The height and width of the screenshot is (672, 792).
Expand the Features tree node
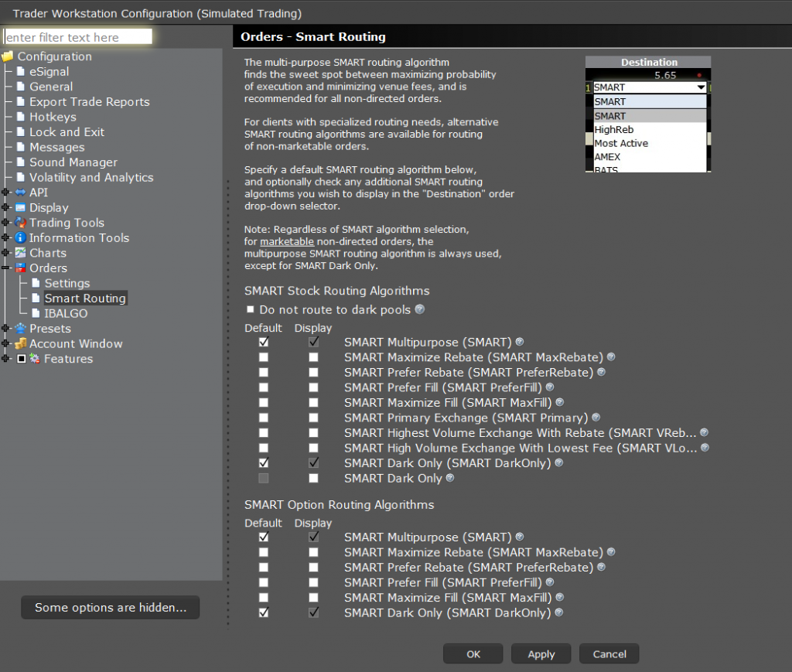click(x=5, y=359)
